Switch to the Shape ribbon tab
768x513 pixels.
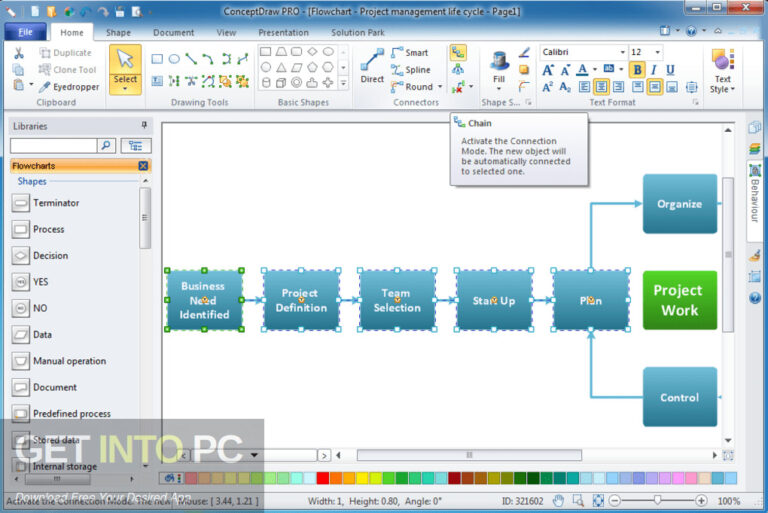tap(118, 32)
